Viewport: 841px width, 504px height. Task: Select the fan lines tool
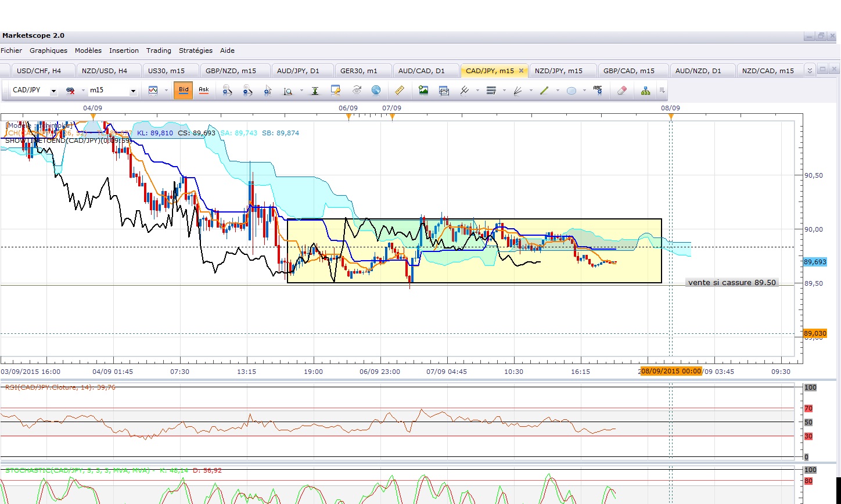pyautogui.click(x=518, y=91)
